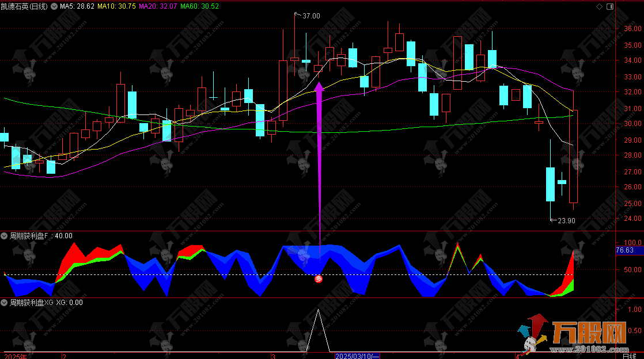Select the 凯德石英(日线) chart title

pyautogui.click(x=24, y=6)
